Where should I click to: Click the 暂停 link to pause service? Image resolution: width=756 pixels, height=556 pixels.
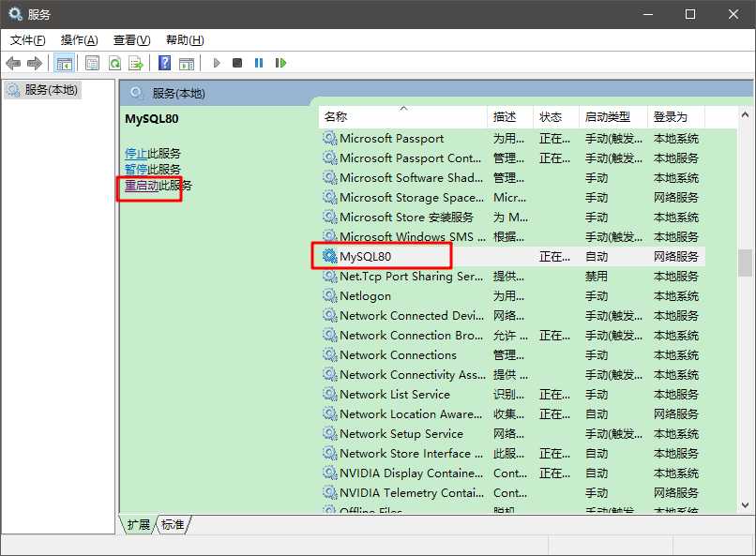[x=136, y=169]
